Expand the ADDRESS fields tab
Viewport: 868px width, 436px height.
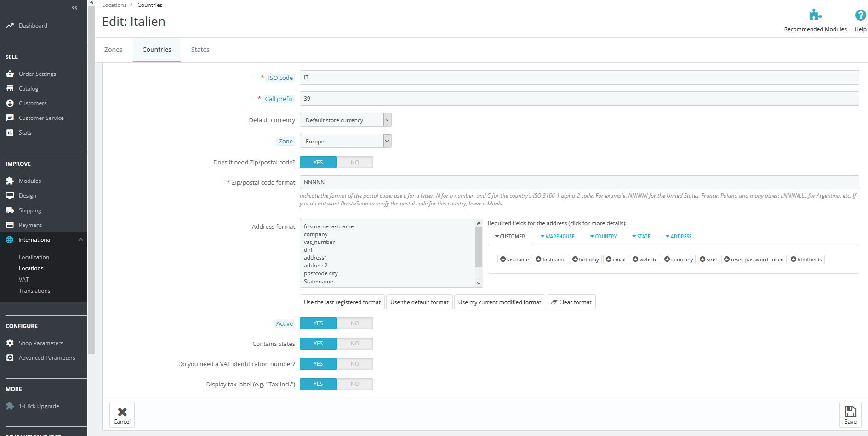(679, 237)
